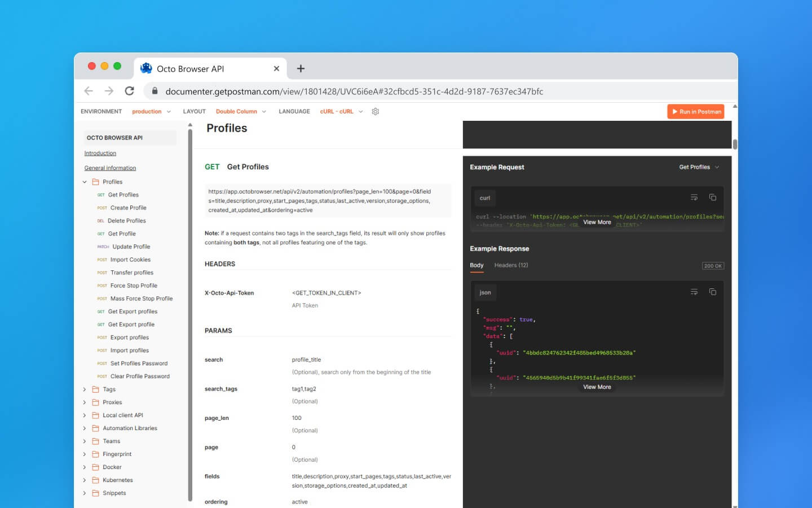
Task: Click the Tags folder icon
Action: (x=95, y=389)
